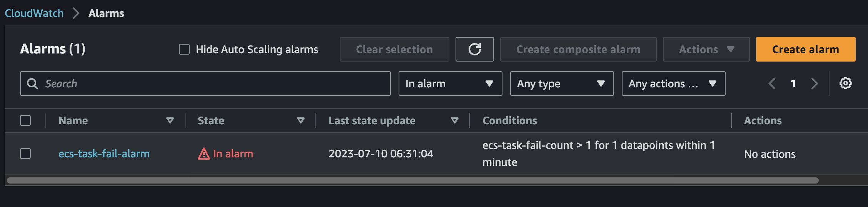This screenshot has height=207, width=868.
Task: Select all alarms header checkbox
Action: point(25,120)
